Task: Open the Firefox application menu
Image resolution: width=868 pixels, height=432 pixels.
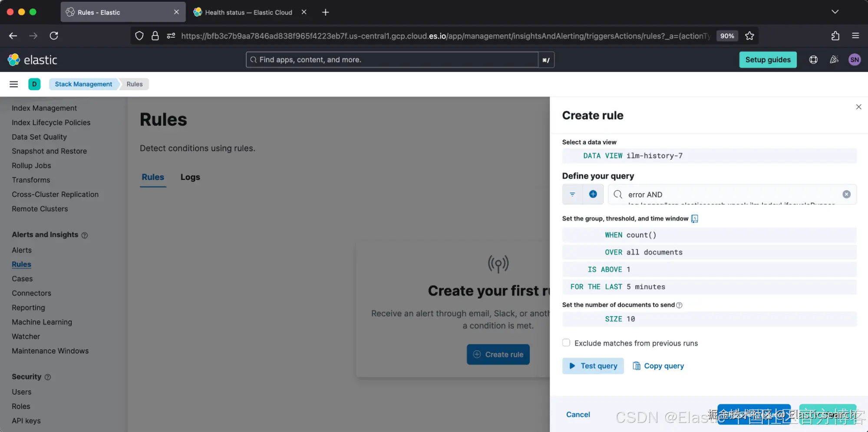Action: [855, 36]
